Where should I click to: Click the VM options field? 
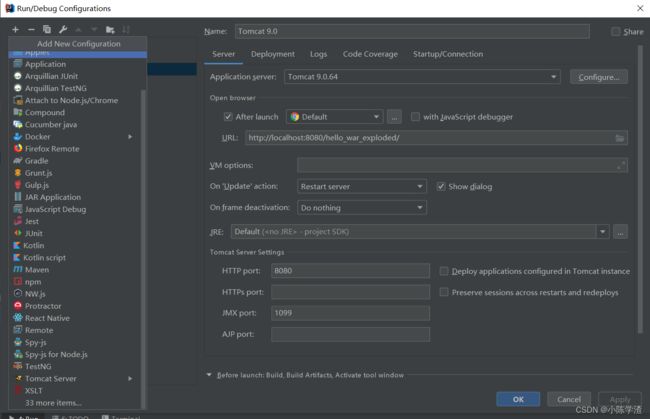click(x=462, y=165)
